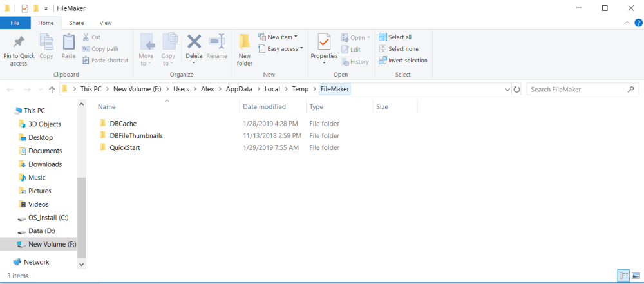This screenshot has height=284, width=644.
Task: Collapse the ribbon with the chevron
Action: [x=627, y=23]
